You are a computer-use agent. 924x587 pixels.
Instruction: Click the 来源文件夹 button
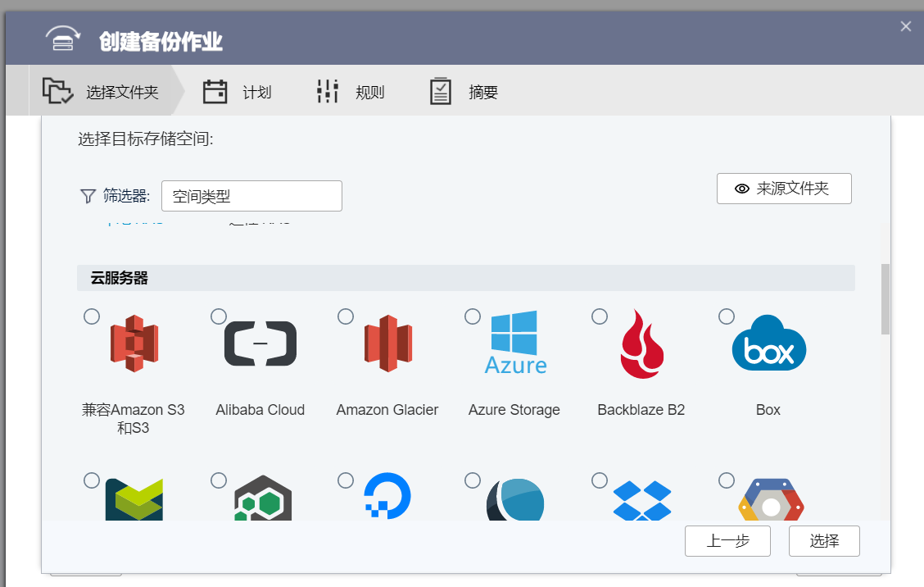pos(784,189)
